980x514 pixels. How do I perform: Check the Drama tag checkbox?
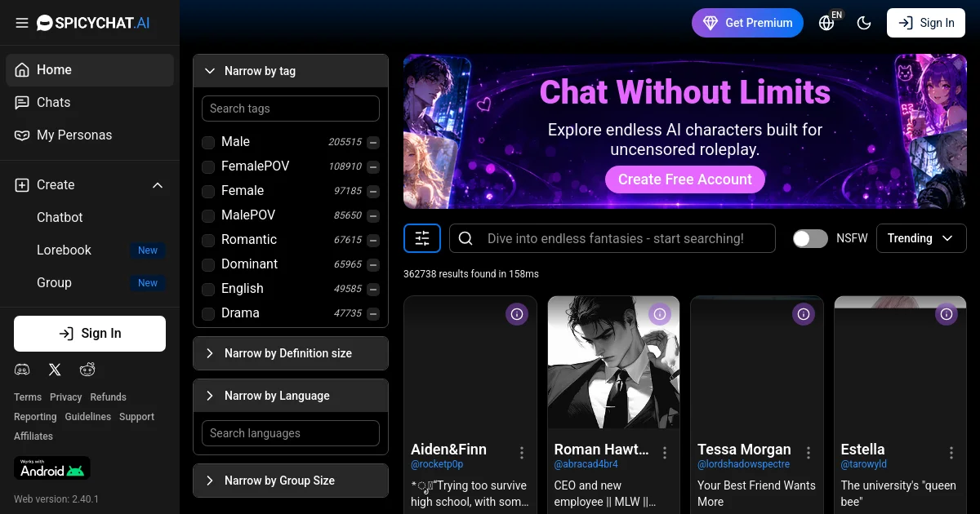208,314
